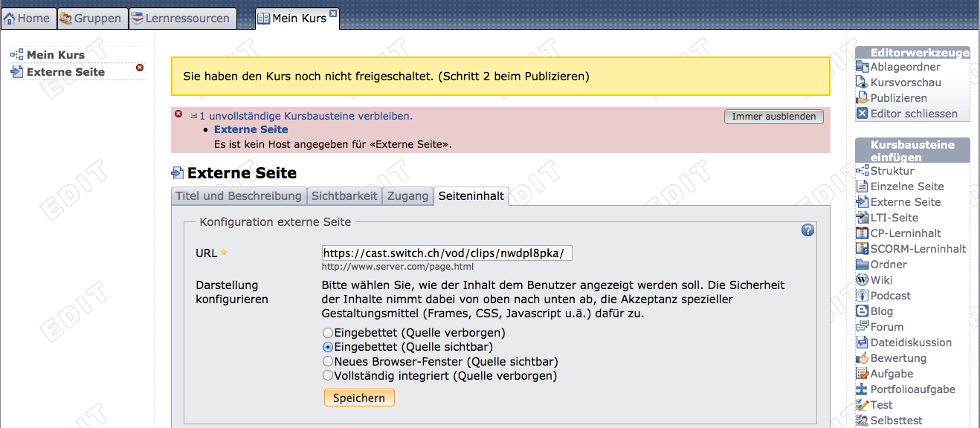
Task: Switch to the Sichtbarkeit tab
Action: coord(345,196)
